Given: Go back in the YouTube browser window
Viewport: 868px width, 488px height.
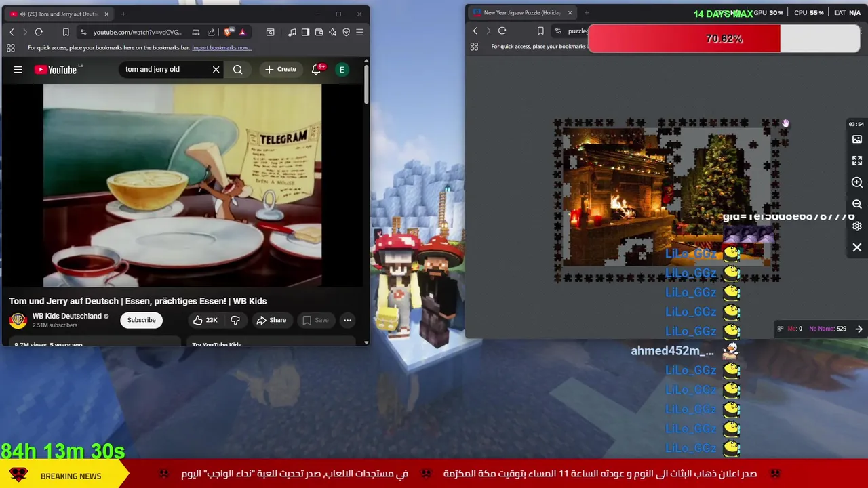Looking at the screenshot, I should tap(12, 32).
